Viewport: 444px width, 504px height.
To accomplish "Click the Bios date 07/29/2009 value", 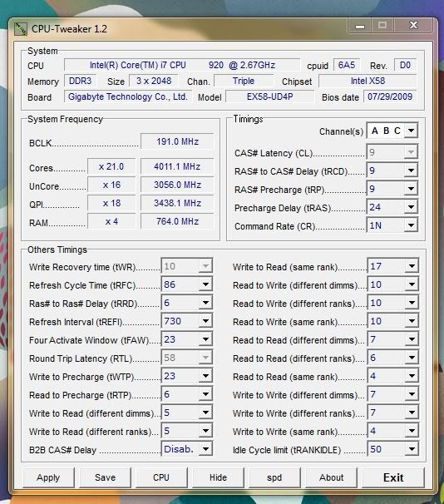I will point(390,96).
